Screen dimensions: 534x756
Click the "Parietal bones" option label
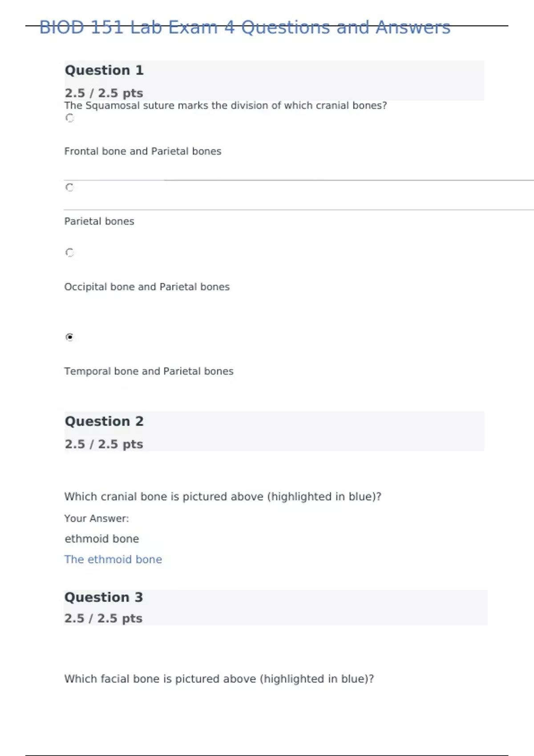pos(99,221)
